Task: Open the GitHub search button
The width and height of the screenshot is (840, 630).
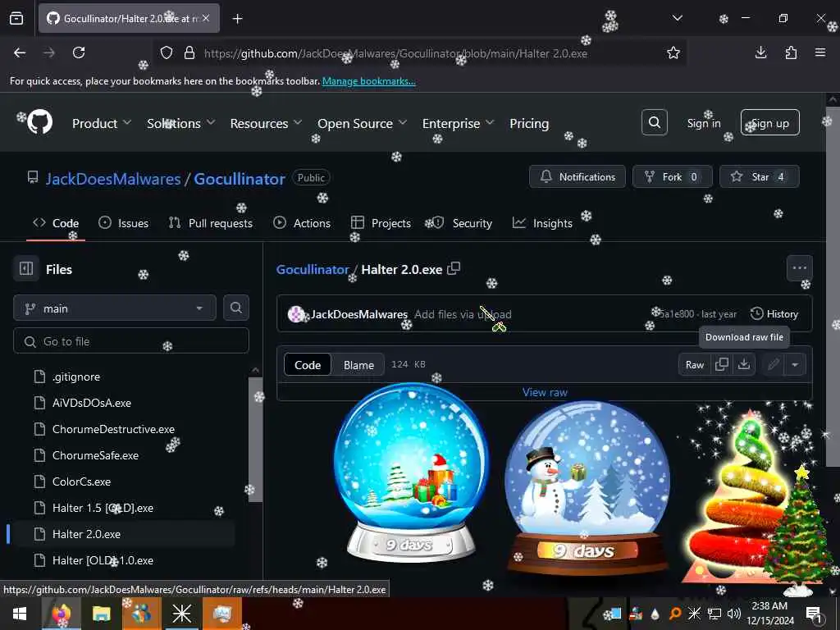Action: click(655, 123)
